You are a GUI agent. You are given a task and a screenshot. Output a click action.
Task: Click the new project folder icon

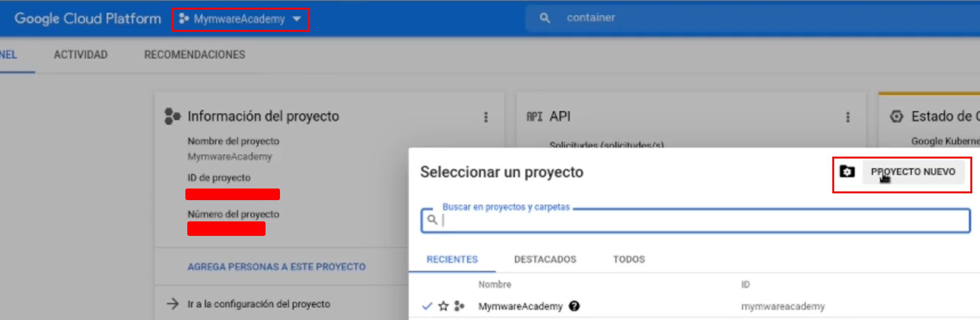(847, 172)
